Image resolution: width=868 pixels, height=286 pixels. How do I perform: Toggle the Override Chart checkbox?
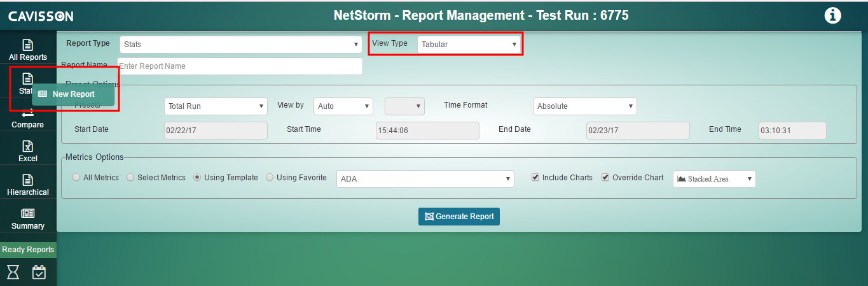pyautogui.click(x=605, y=178)
